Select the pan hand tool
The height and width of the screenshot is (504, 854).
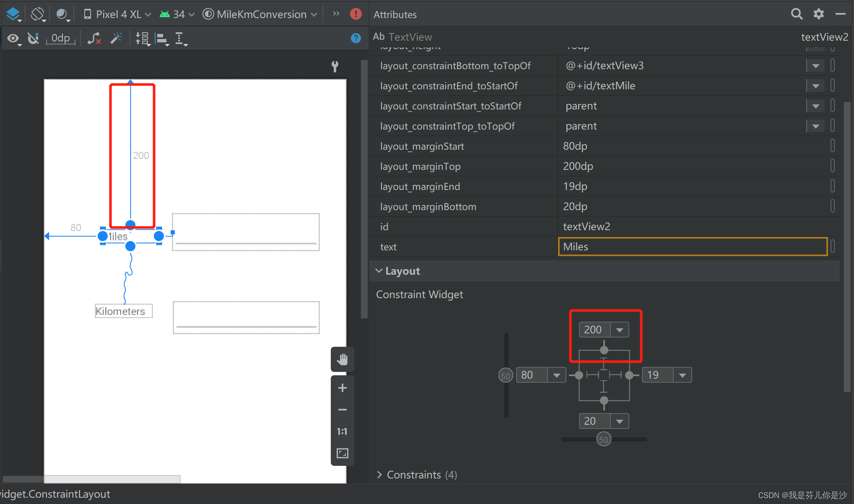(x=342, y=359)
